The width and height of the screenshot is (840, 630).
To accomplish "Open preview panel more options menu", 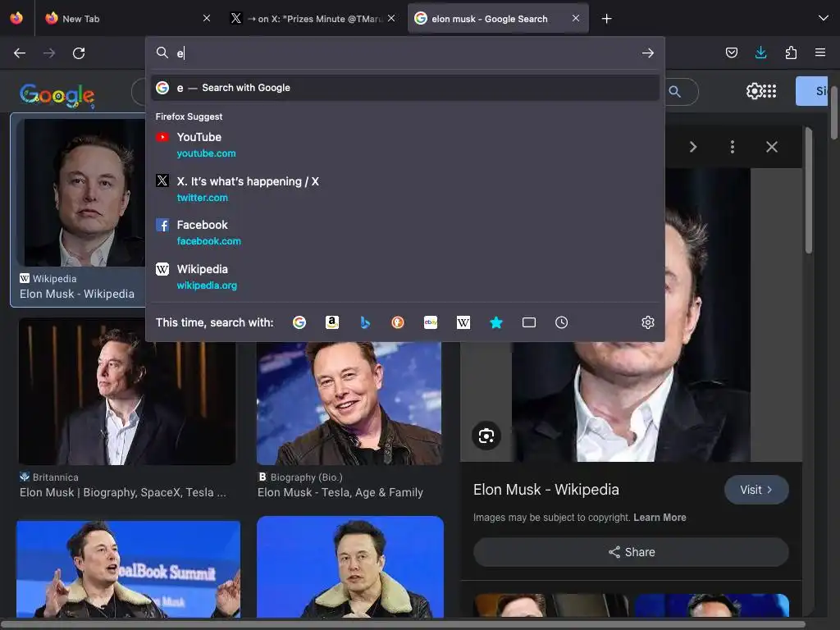I will tap(733, 147).
